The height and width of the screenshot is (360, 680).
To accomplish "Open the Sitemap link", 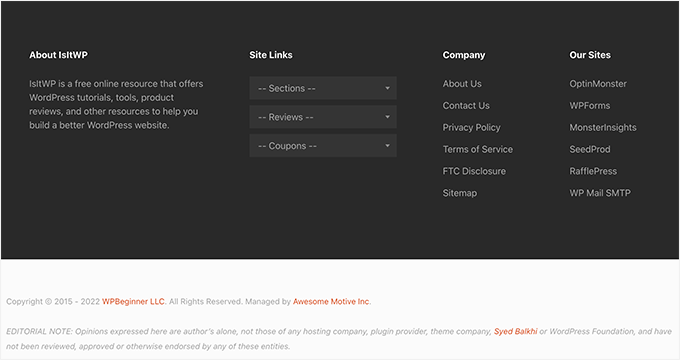I will tap(460, 193).
